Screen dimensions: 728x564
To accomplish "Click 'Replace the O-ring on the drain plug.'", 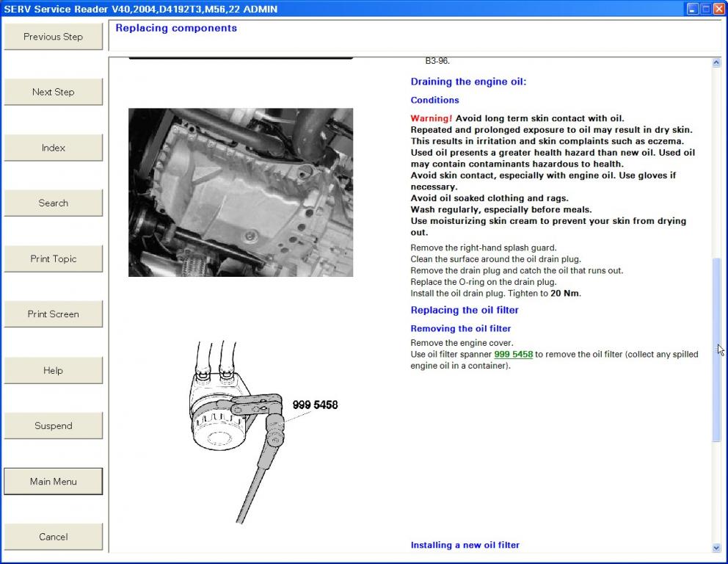I will 484,282.
